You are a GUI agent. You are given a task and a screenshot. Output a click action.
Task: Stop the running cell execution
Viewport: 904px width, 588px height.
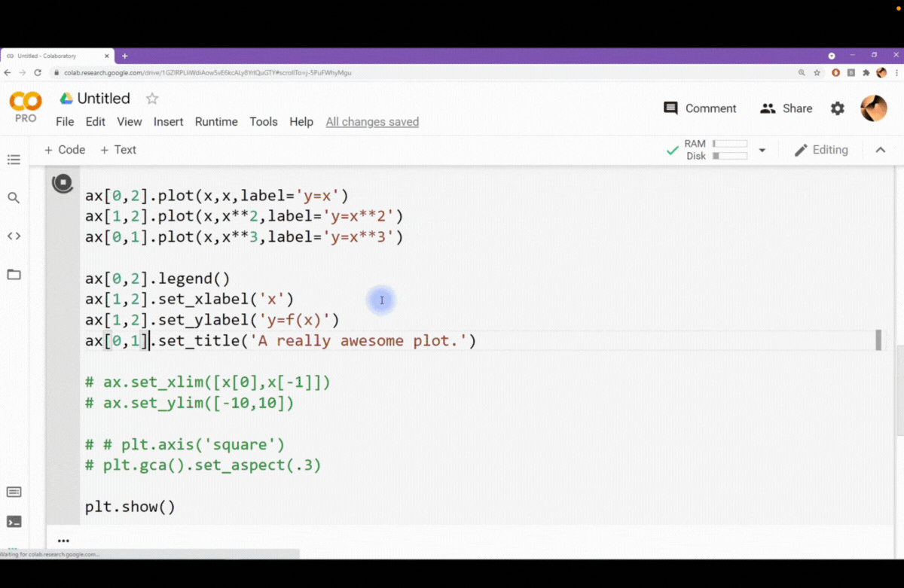point(63,183)
